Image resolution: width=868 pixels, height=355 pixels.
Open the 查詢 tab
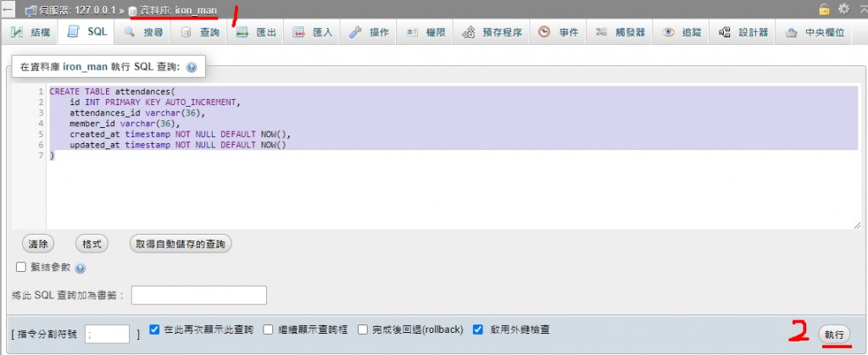tap(199, 33)
